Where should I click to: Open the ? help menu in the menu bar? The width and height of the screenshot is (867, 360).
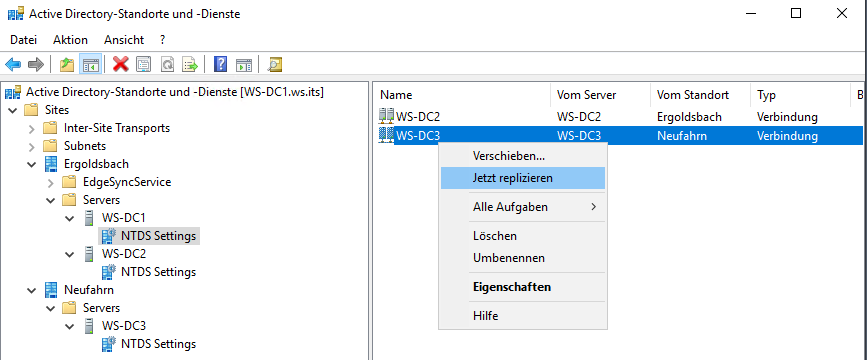tap(163, 40)
